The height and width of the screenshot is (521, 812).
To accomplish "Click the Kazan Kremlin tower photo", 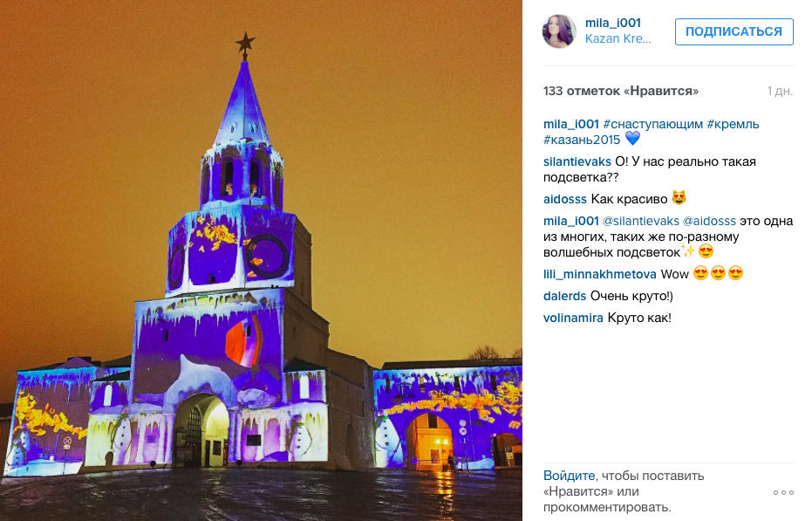I will (261, 260).
